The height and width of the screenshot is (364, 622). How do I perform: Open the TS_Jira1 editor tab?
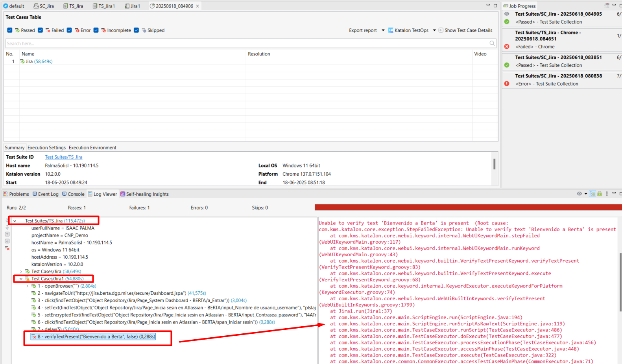tap(103, 6)
